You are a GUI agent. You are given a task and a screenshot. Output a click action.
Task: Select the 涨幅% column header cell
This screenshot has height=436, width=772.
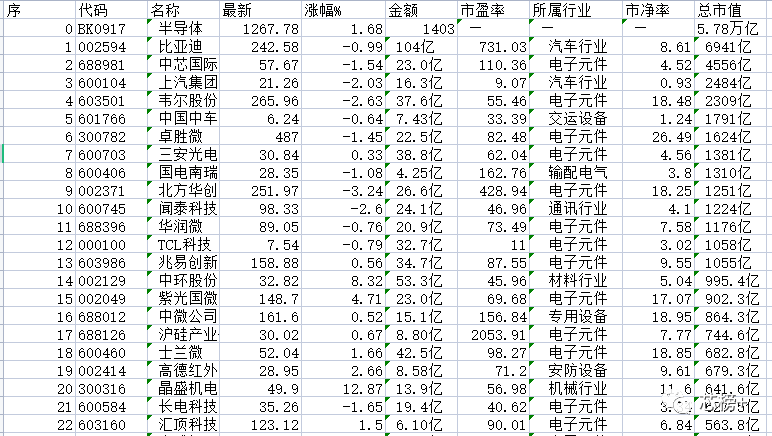tap(343, 10)
